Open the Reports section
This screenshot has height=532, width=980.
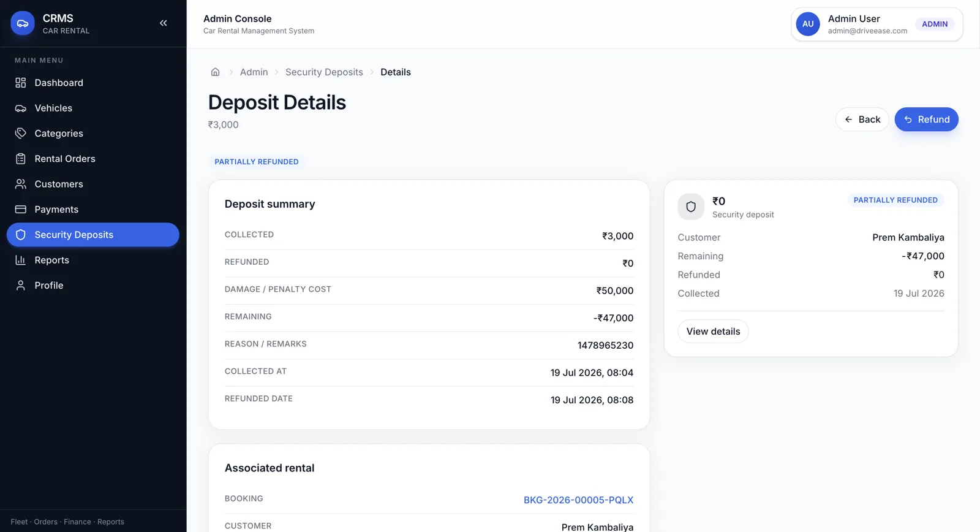tap(93, 260)
